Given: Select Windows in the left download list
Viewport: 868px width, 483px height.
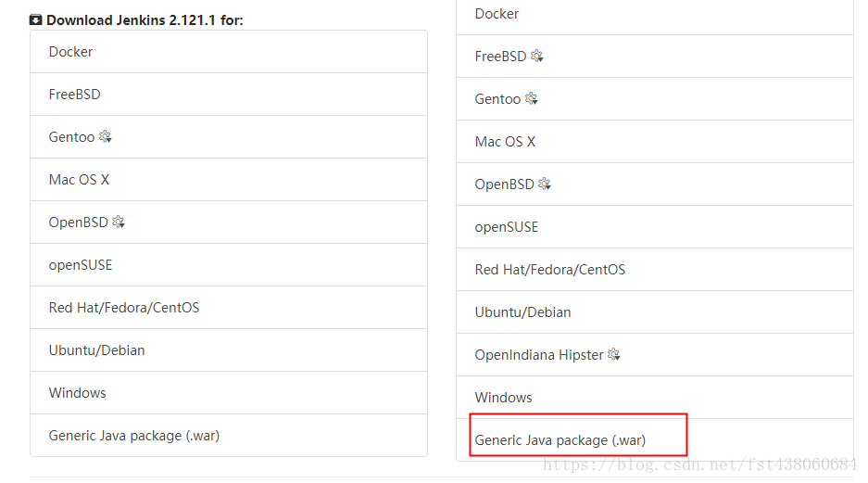Looking at the screenshot, I should tap(229, 393).
